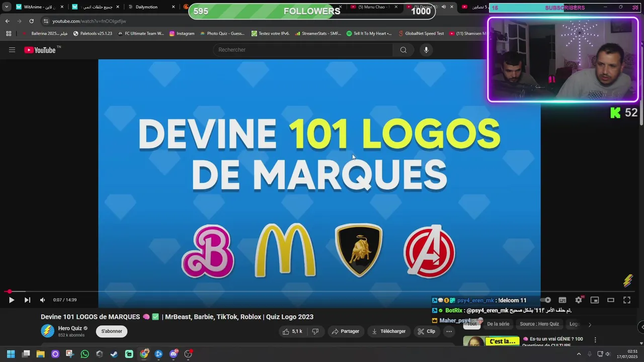Like the video (5,1 k)

292,331
